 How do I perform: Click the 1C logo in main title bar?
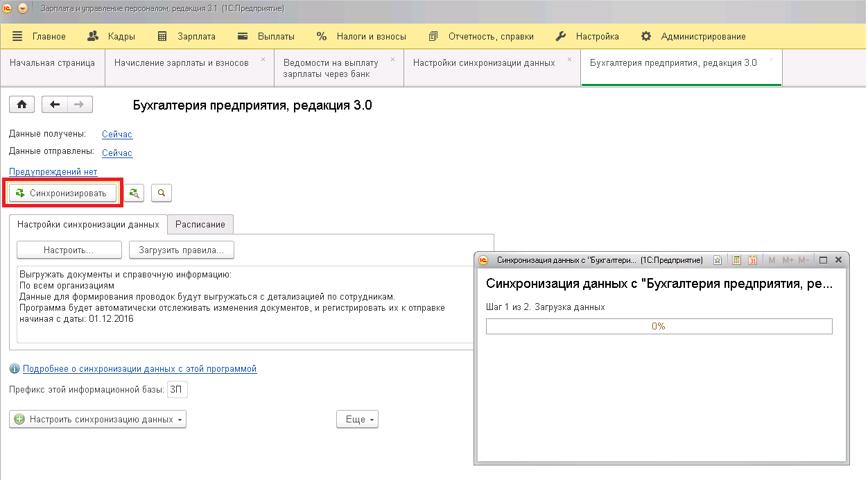pyautogui.click(x=8, y=8)
